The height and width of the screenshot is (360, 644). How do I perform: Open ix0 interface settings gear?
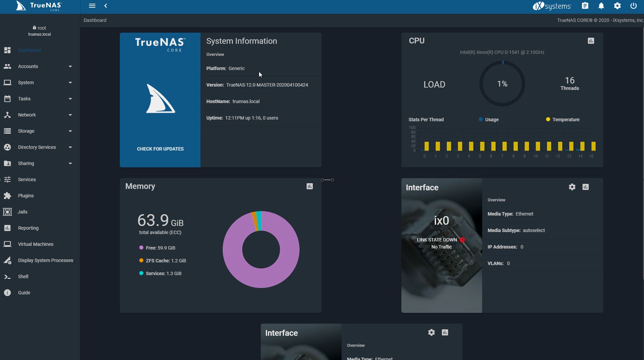coord(572,187)
